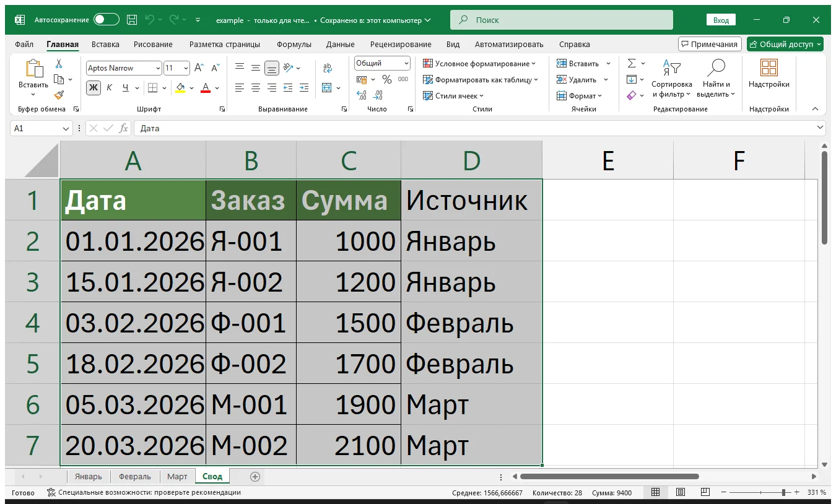
Task: Click the Вход sign-in button
Action: pos(721,20)
